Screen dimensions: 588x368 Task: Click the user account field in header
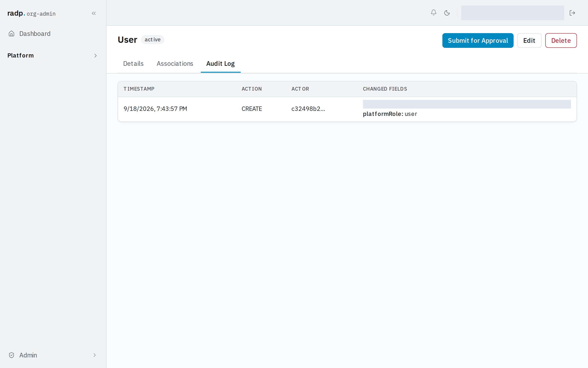(x=512, y=13)
